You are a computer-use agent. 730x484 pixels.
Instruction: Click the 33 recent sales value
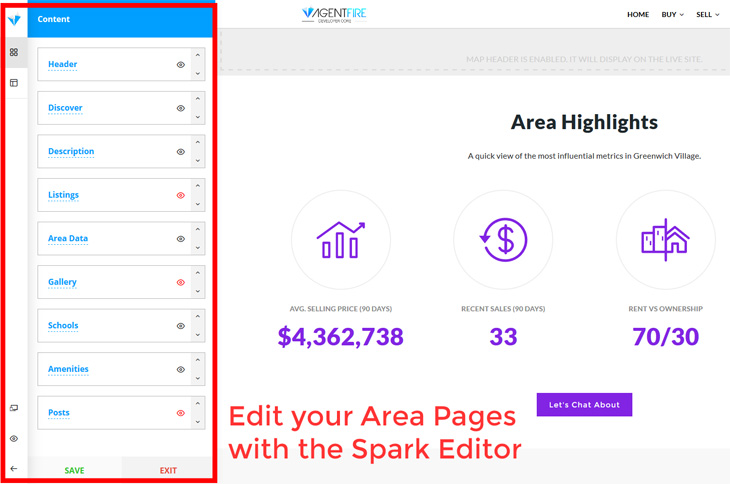(x=503, y=336)
